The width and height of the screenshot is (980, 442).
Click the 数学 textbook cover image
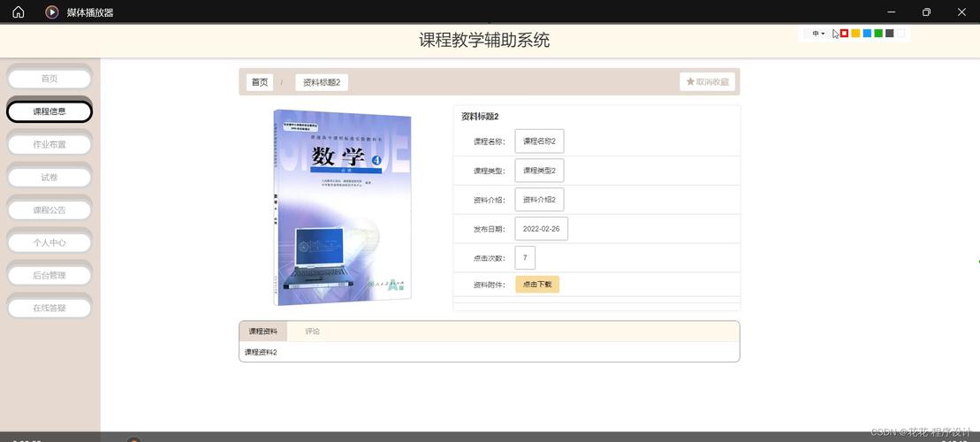click(342, 208)
